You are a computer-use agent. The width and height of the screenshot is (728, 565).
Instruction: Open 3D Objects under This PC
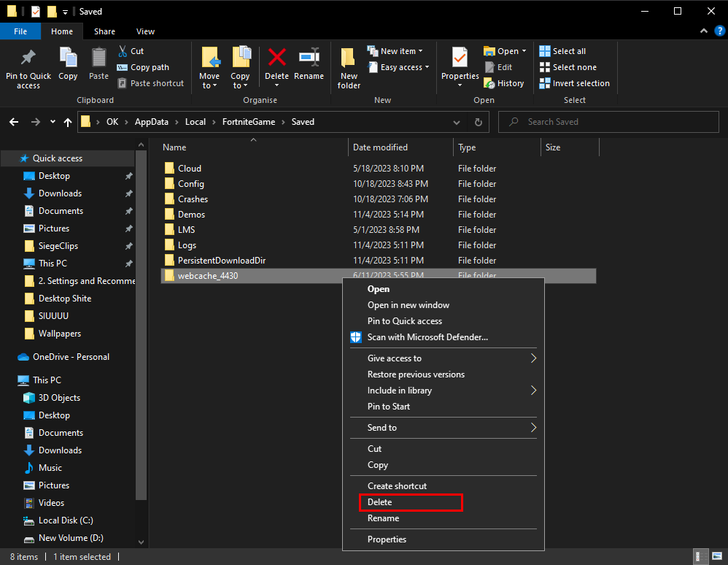pyautogui.click(x=59, y=398)
